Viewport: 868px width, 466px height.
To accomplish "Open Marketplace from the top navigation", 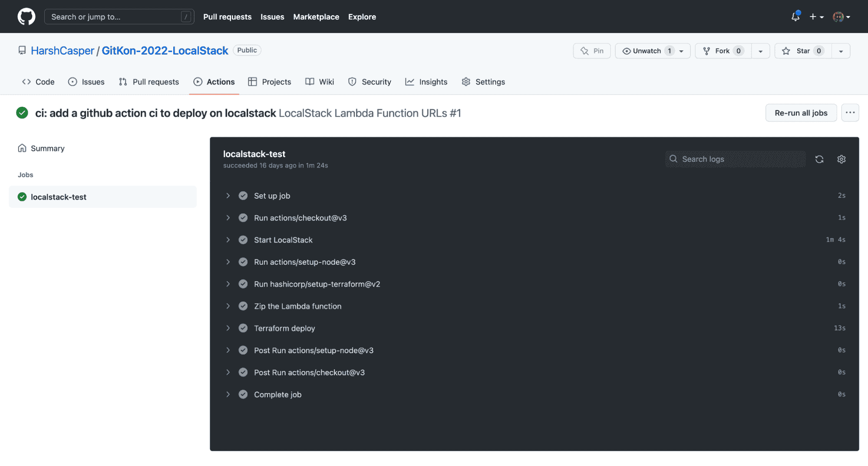I will (316, 17).
